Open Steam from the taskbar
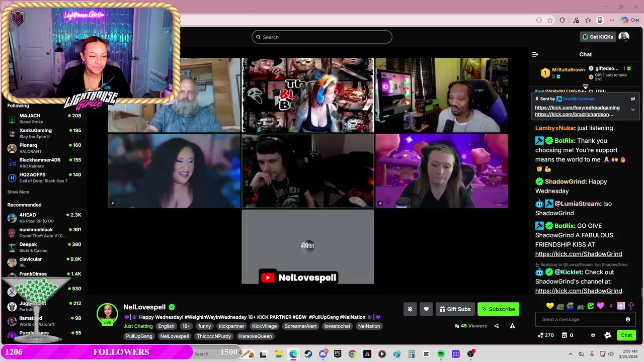 pos(308,354)
